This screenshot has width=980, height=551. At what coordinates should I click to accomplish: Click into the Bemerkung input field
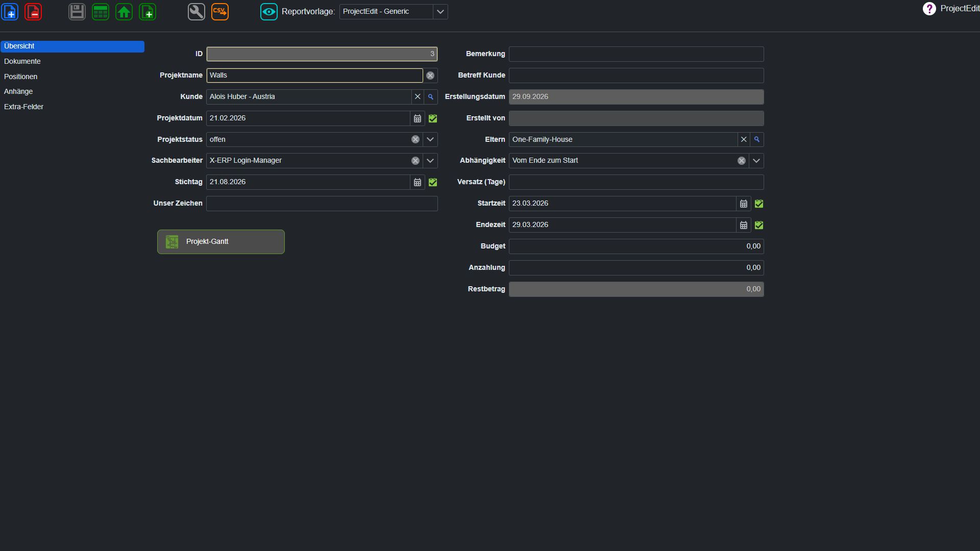[x=636, y=54]
